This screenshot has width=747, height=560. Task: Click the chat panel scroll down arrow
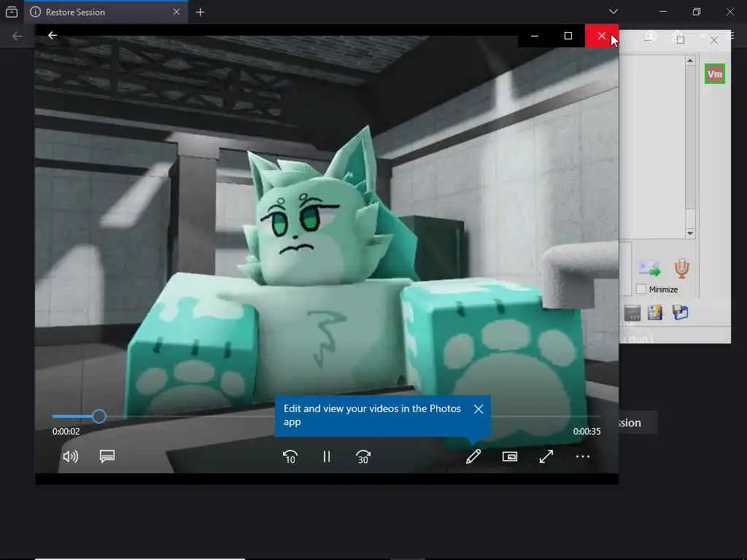(x=690, y=233)
